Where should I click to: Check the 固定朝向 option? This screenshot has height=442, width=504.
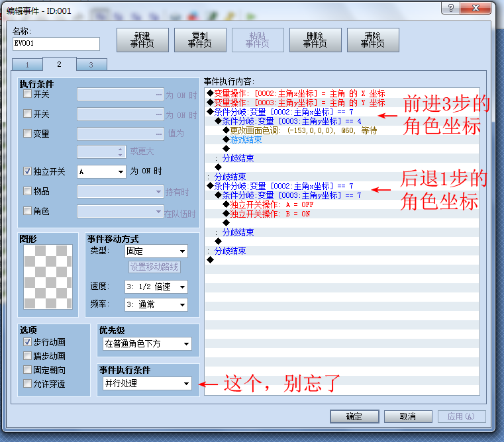(x=28, y=369)
